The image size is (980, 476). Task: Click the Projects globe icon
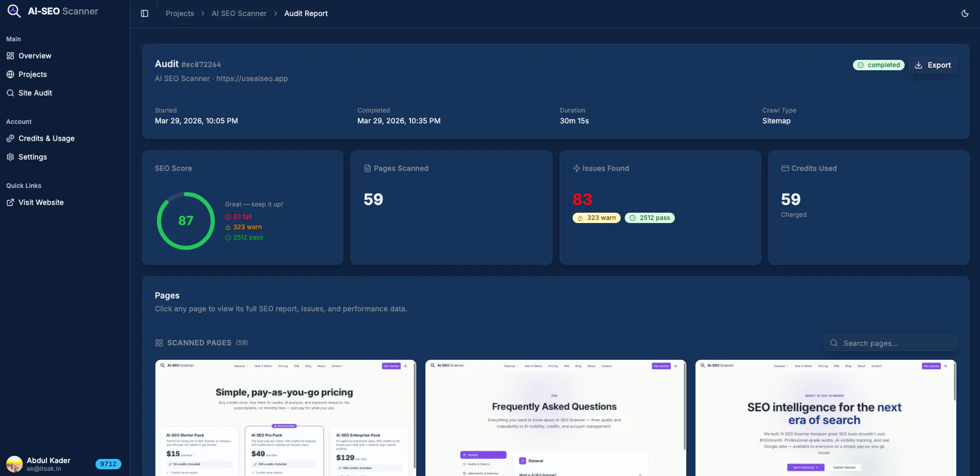pos(10,74)
